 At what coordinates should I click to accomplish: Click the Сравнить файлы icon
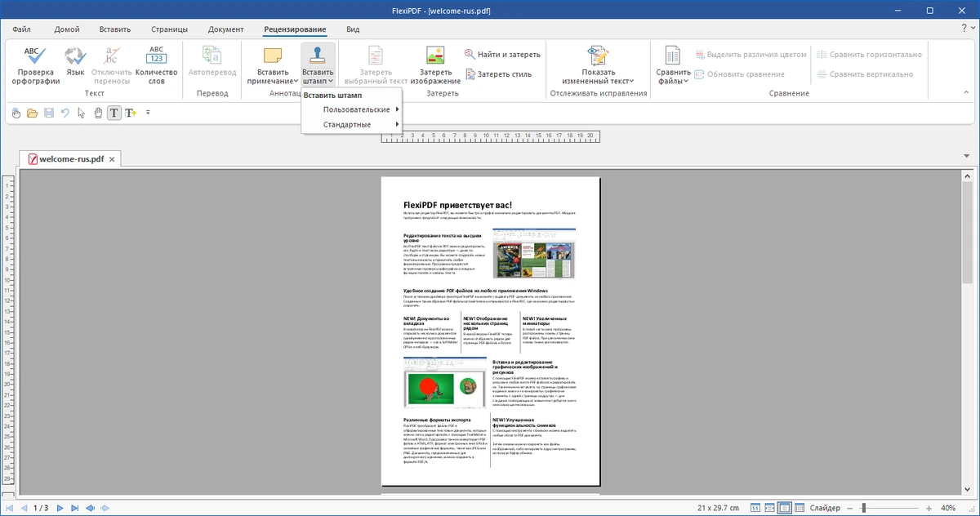673,56
